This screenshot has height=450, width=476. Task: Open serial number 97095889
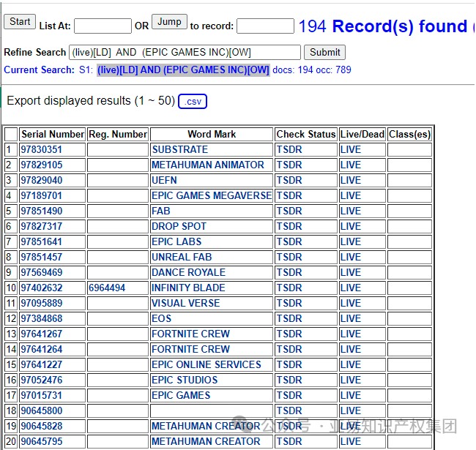pyautogui.click(x=41, y=303)
